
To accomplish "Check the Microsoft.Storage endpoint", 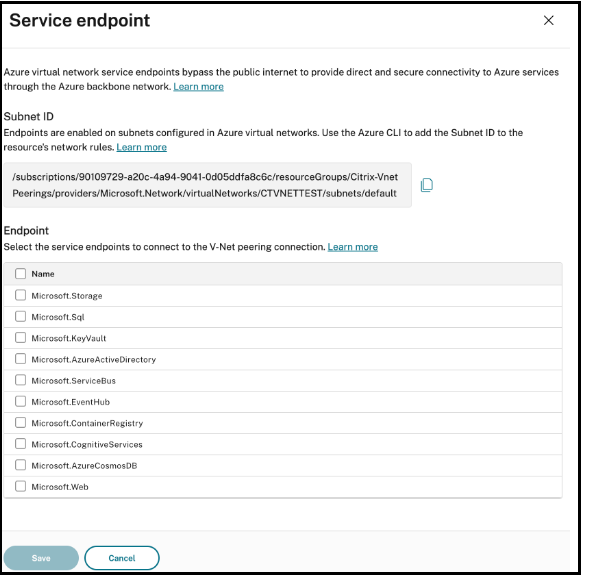I will 20,295.
